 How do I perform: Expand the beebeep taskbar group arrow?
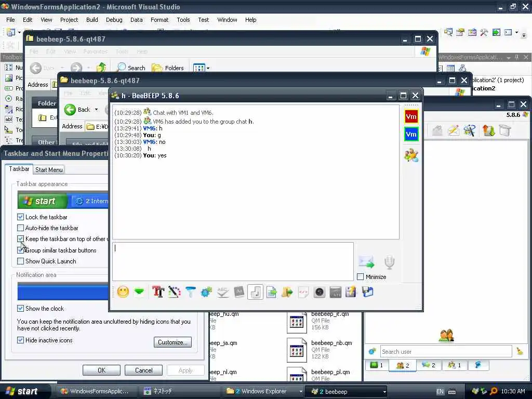pos(384,392)
